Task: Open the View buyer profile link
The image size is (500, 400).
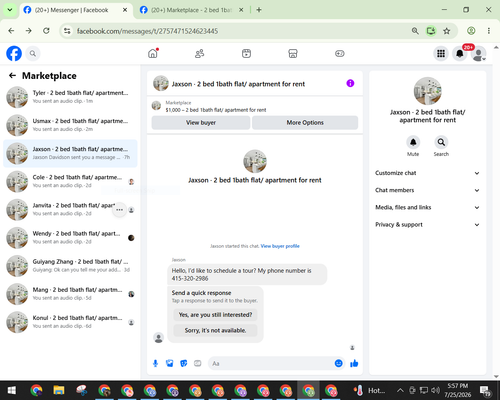Action: (280, 246)
